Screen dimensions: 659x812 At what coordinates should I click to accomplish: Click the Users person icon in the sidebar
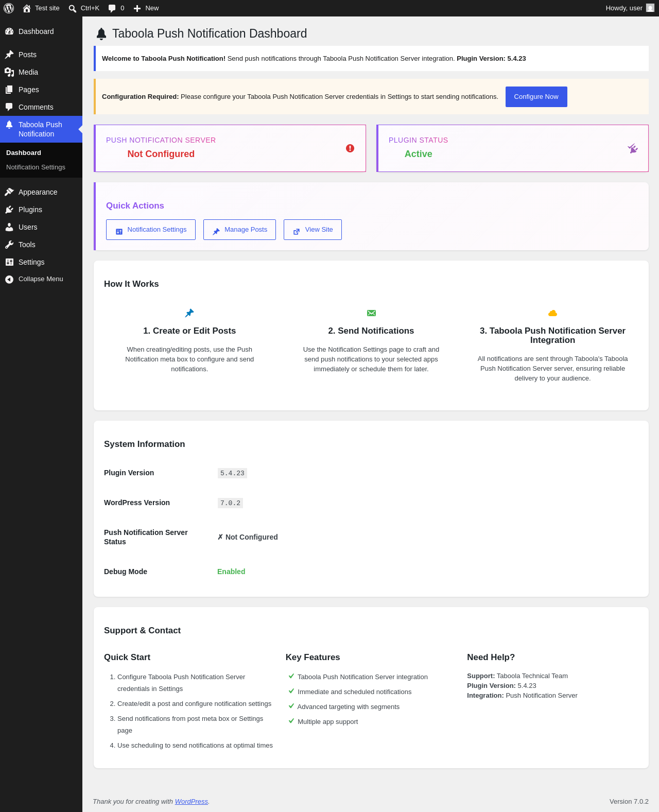coord(9,227)
